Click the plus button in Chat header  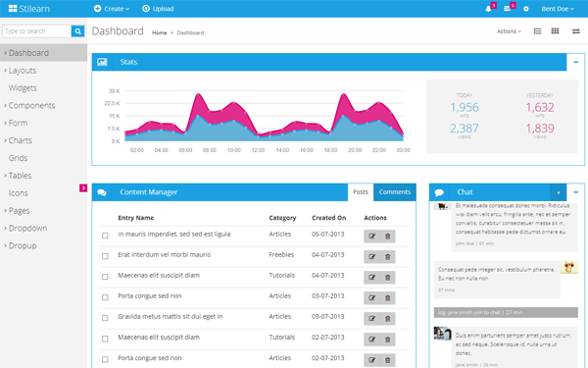point(559,192)
